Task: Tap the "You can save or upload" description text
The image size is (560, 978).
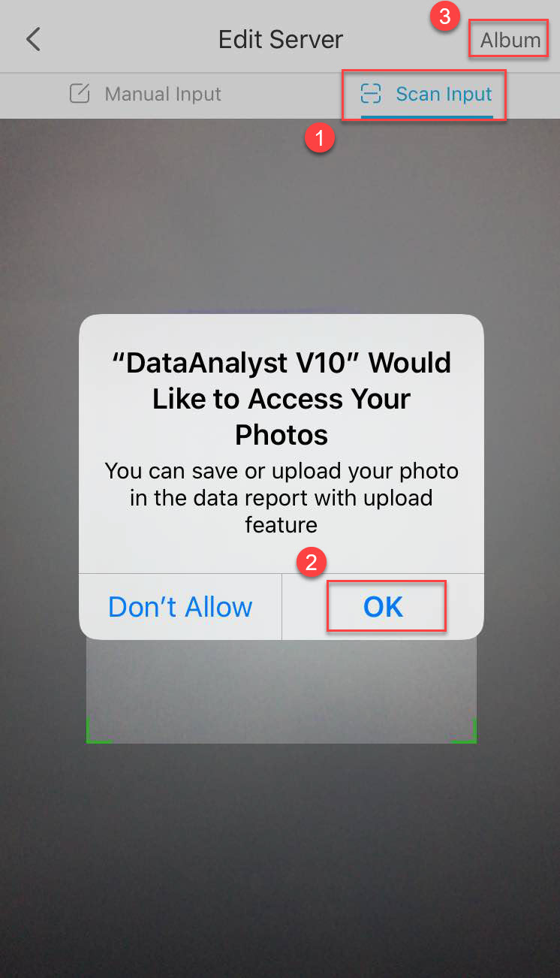Action: [282, 498]
